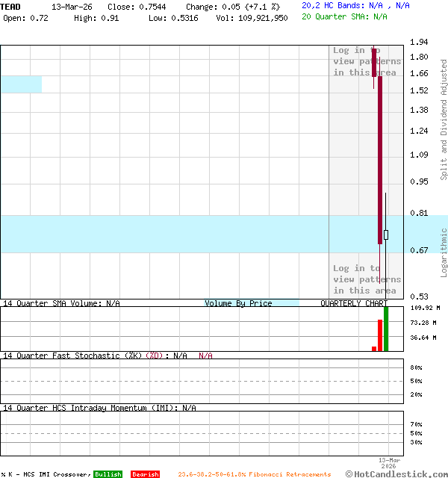Click the green Bullish legend badge
448x478 pixels.
point(108,474)
